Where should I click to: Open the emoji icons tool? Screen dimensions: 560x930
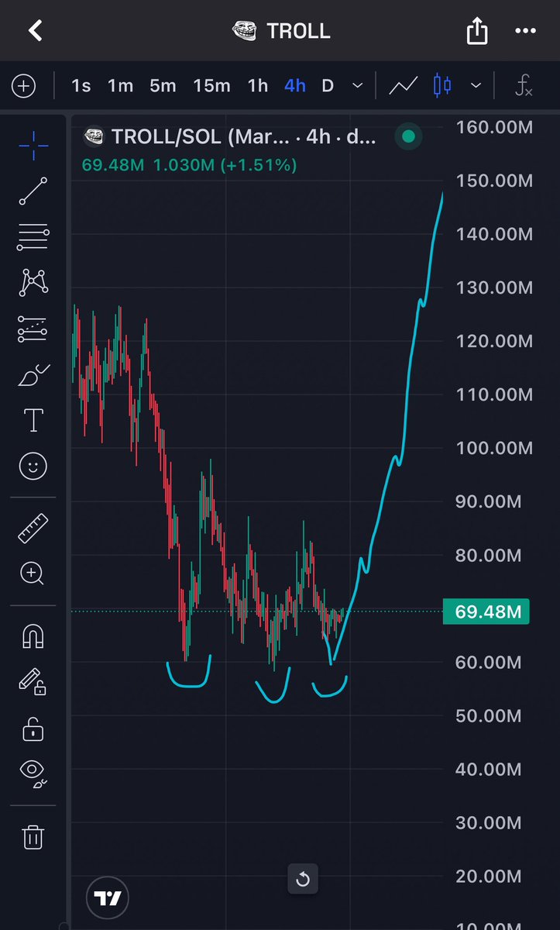[33, 467]
